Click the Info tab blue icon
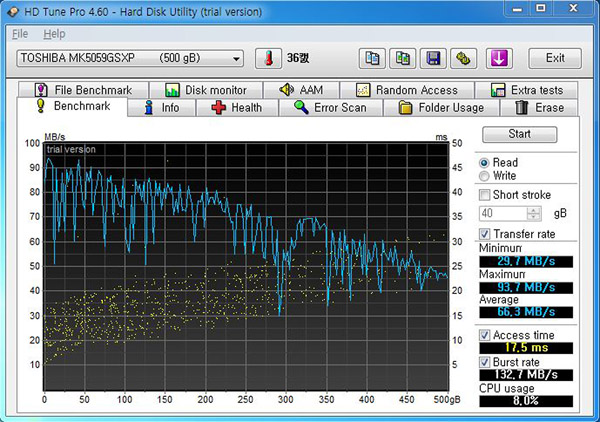The image size is (600, 422). click(x=149, y=108)
